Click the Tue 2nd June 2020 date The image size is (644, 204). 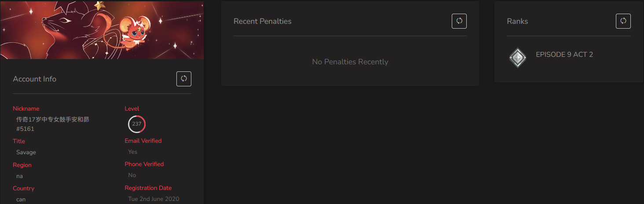(x=154, y=199)
